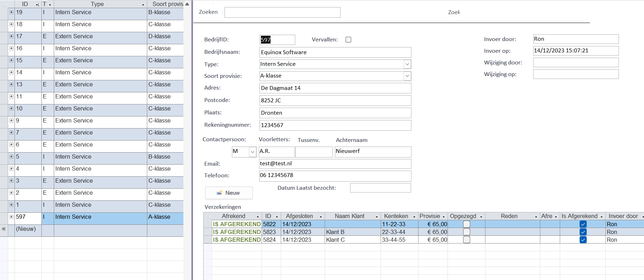Expand the subdatasheet for row ID 14
644x280 pixels.
[x=11, y=72]
